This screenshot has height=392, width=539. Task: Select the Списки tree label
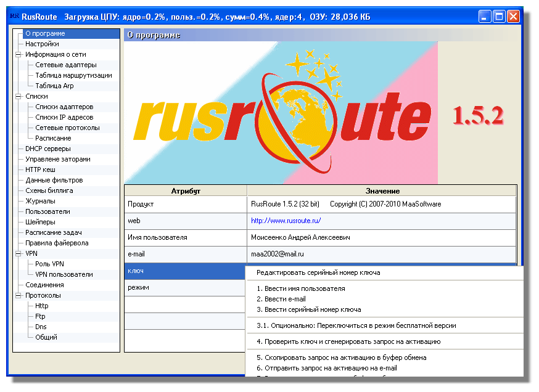click(x=36, y=96)
